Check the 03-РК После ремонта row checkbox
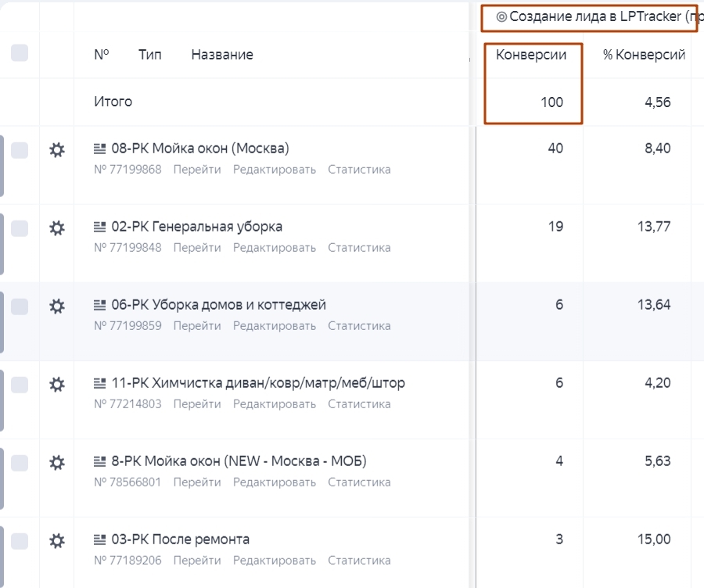The height and width of the screenshot is (588, 704). coord(20,541)
